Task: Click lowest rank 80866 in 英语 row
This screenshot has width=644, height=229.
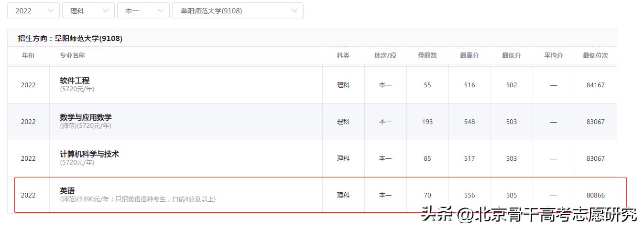Action: click(x=595, y=195)
